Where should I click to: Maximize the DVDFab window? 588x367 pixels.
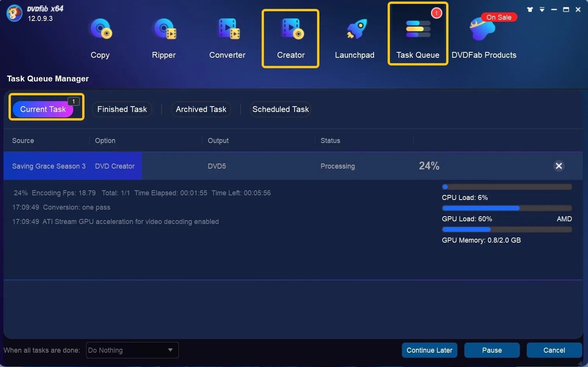566,9
